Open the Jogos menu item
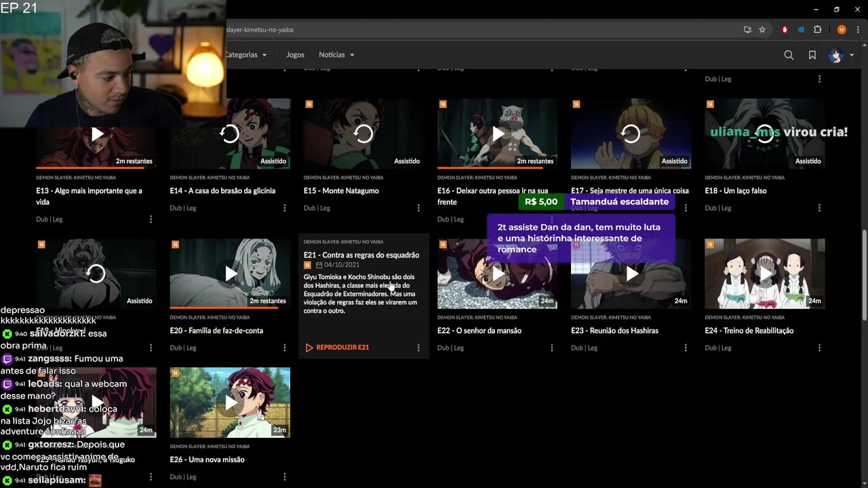The height and width of the screenshot is (488, 868). coord(295,55)
